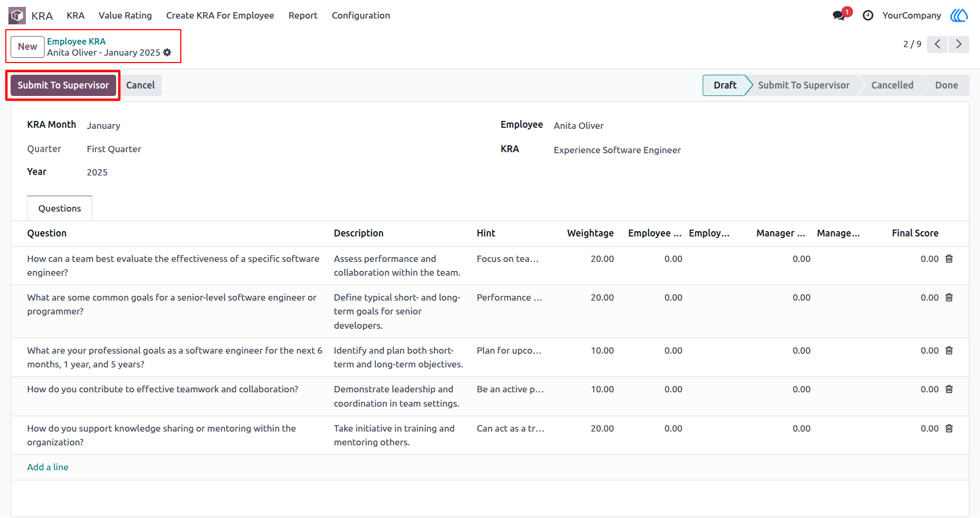This screenshot has width=980, height=518.
Task: Delete the team effectiveness question row
Action: point(949,259)
